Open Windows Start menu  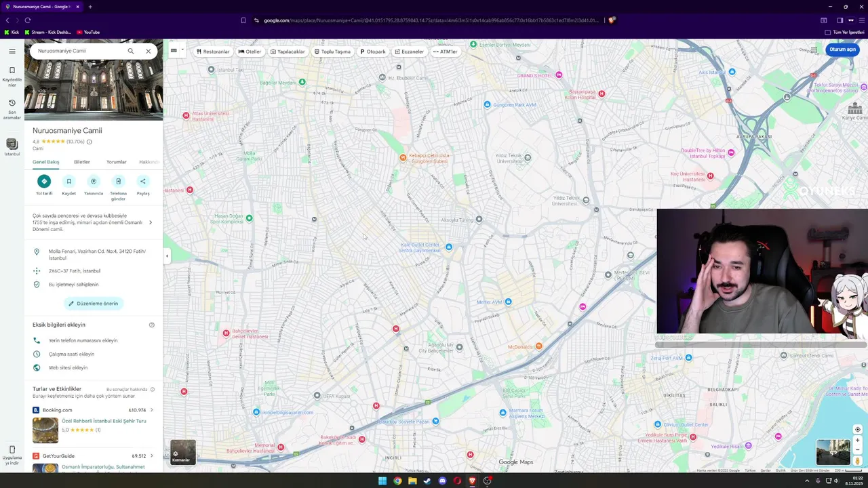(x=382, y=481)
